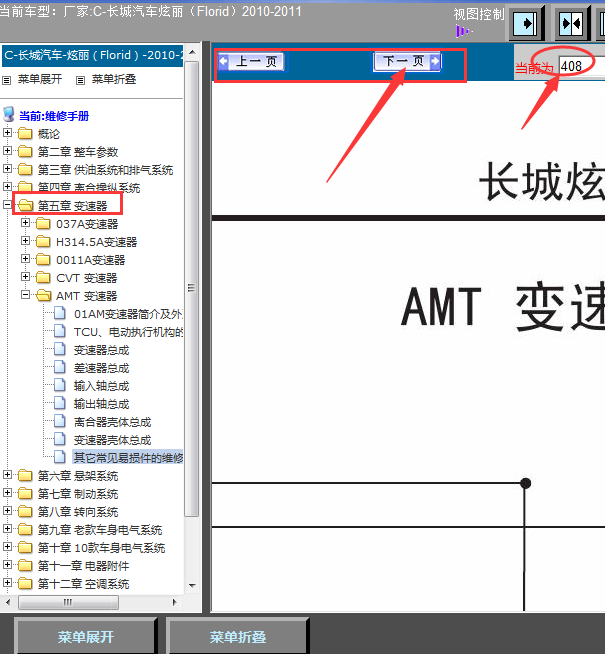Select the 其它常见易损件的维修 document
Screen dimensions: 605x654
[x=128, y=458]
